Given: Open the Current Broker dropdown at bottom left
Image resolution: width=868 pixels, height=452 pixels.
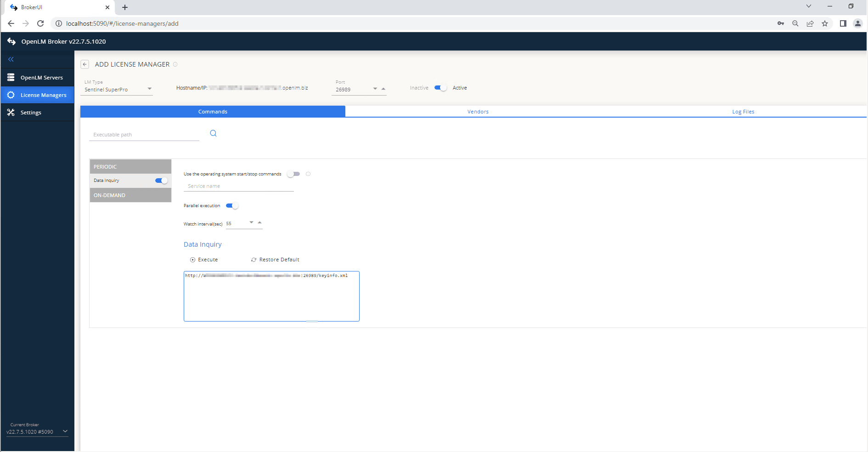Looking at the screenshot, I should pos(65,431).
